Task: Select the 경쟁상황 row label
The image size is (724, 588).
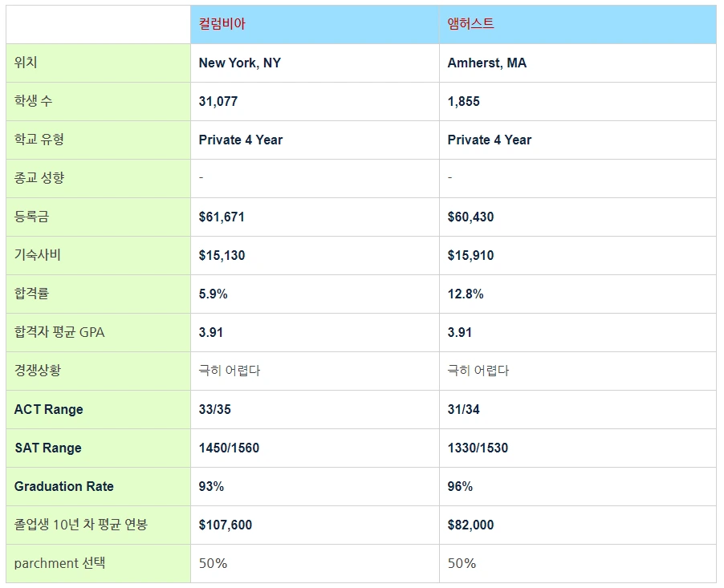Action: point(38,370)
